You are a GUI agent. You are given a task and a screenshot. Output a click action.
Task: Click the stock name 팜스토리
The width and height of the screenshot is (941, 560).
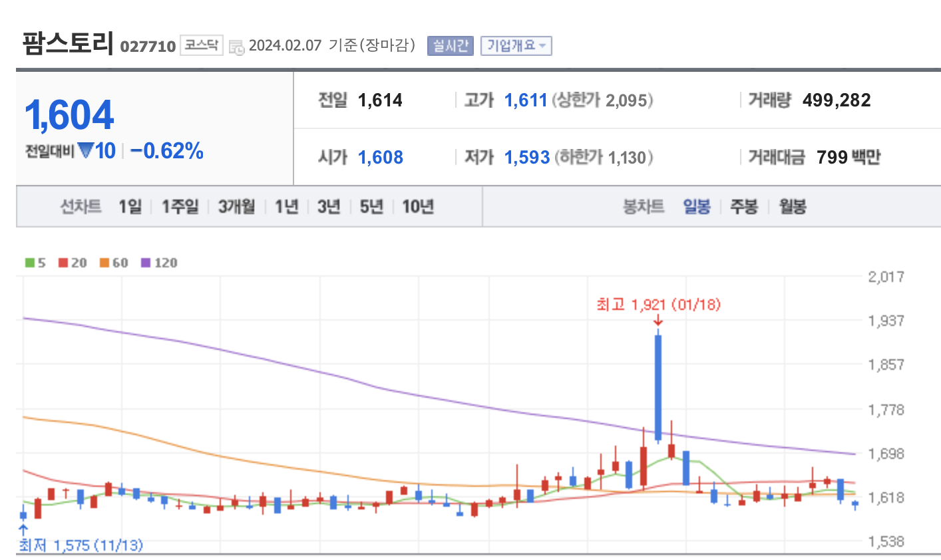pyautogui.click(x=68, y=43)
